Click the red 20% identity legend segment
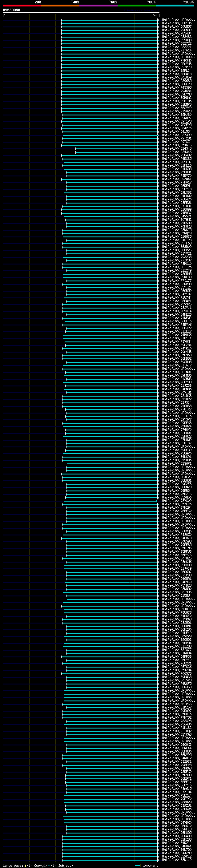This screenshot has height=868, width=197. coord(22,6)
